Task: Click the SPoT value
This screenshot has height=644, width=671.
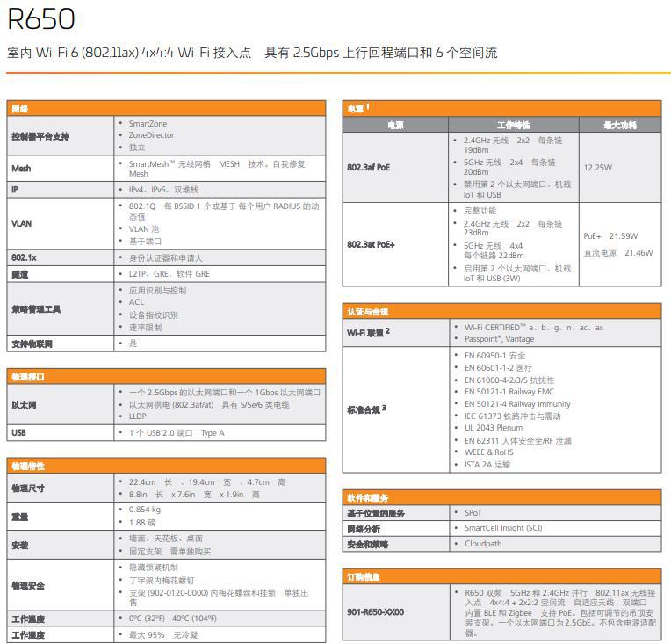Action: tap(473, 512)
